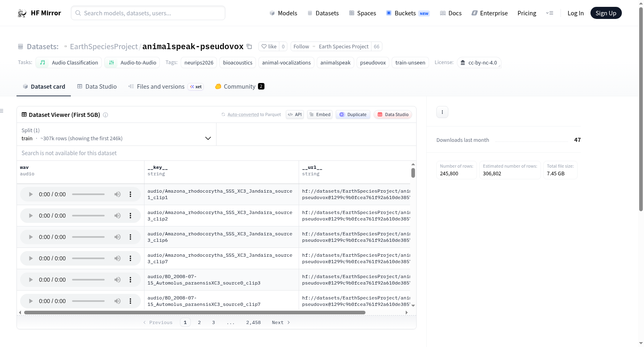The height and width of the screenshot is (347, 644).
Task: Play audio for Jandaira_source1_clip1 row
Action: [x=31, y=194]
